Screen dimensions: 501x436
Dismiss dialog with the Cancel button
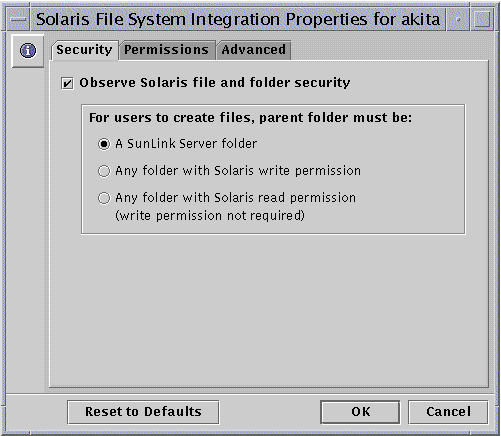pos(448,412)
